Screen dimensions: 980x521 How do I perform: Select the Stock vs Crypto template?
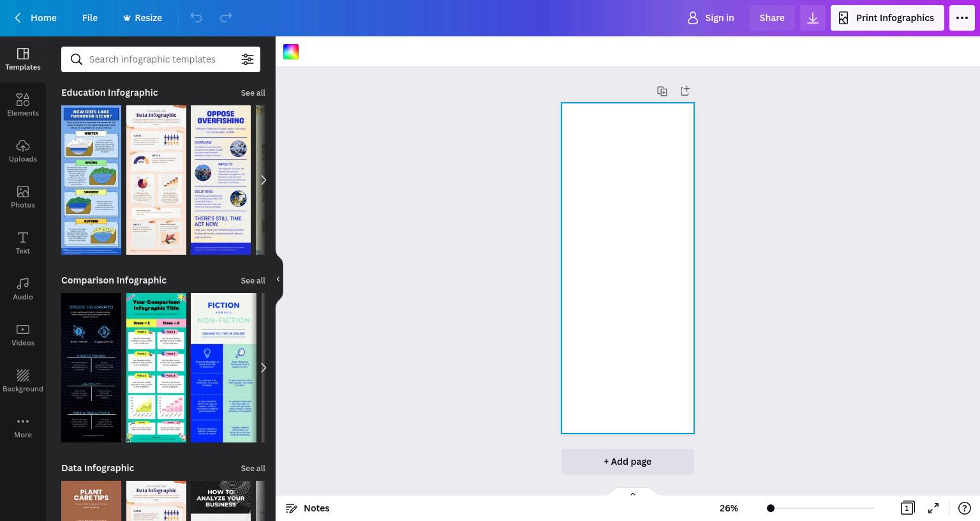pyautogui.click(x=91, y=368)
